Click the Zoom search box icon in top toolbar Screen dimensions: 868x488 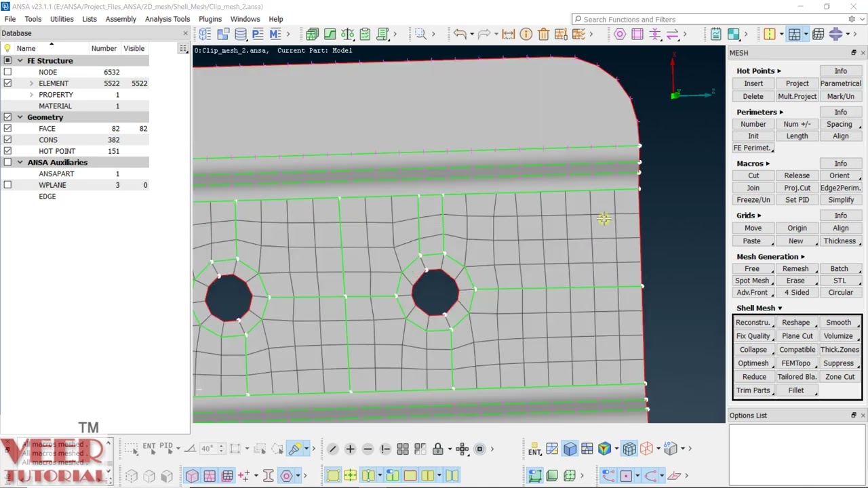tap(420, 34)
